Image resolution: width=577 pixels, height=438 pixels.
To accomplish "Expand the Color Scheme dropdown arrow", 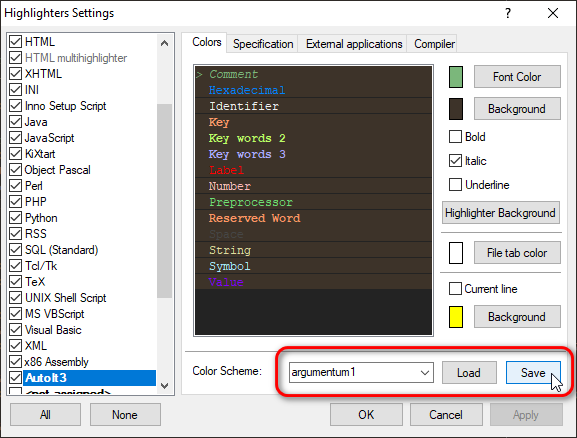I will pyautogui.click(x=425, y=372).
